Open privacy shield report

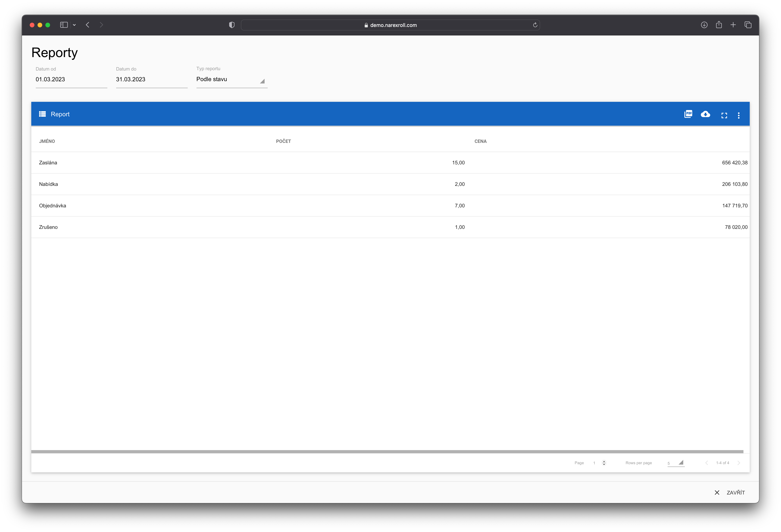[x=232, y=25]
